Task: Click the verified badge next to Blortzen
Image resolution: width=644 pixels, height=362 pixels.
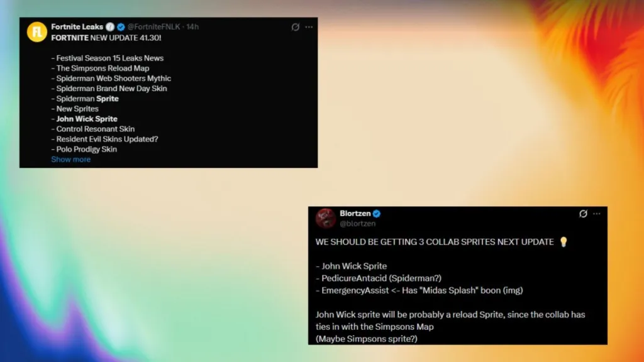Action: pyautogui.click(x=377, y=214)
